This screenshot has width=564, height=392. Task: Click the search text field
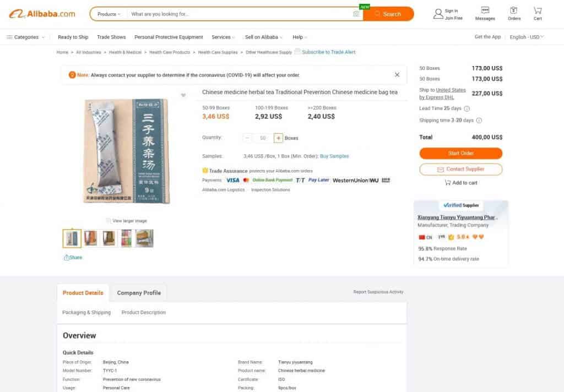[239, 14]
